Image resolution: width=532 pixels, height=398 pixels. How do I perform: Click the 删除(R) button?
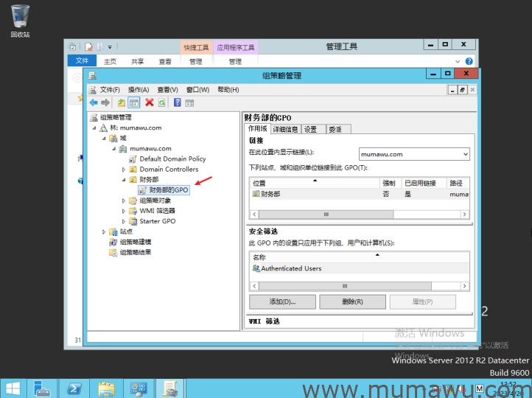coord(351,301)
